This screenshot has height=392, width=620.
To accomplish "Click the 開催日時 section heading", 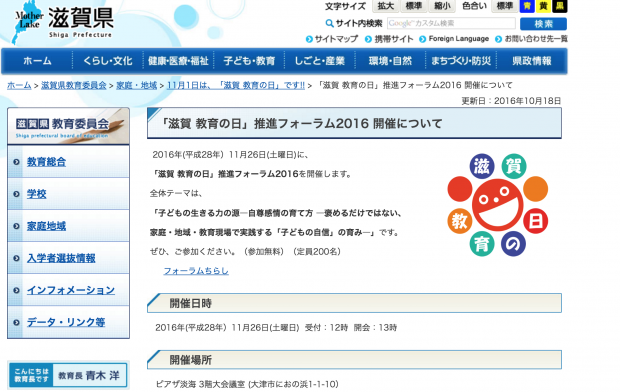I will [191, 303].
